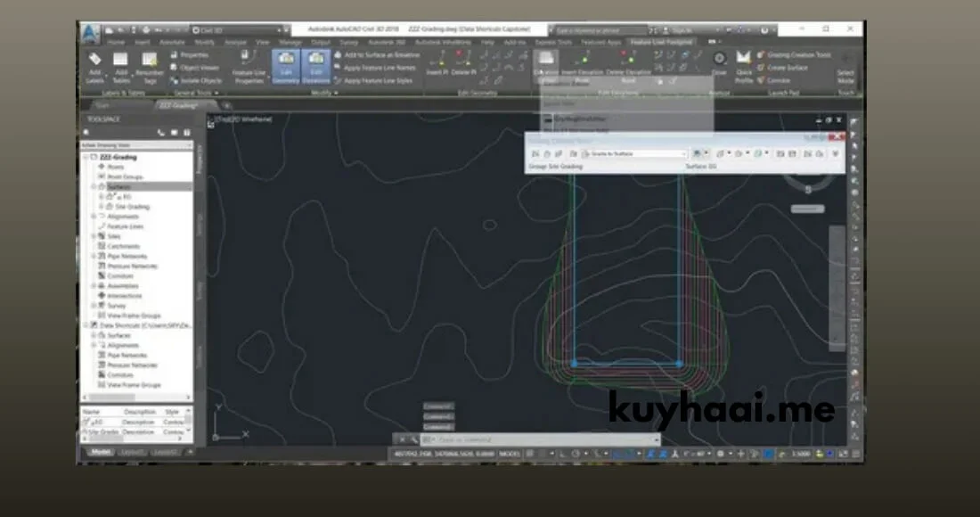Toggle the Edit Geometry panel button
The image size is (980, 517).
click(x=286, y=68)
